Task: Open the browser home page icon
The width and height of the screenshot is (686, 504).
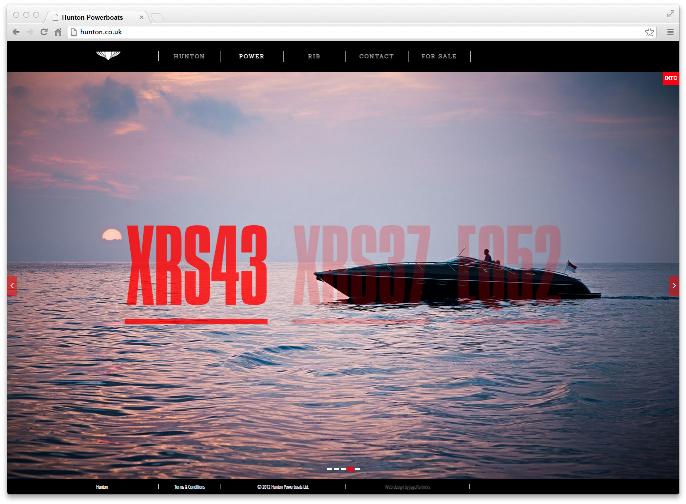Action: [58, 32]
